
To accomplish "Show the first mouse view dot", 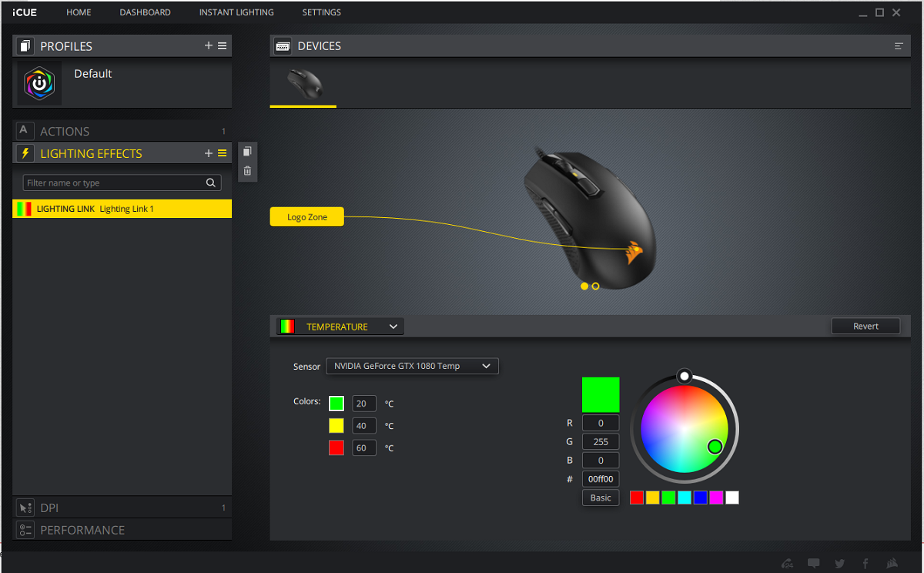I will click(x=584, y=286).
